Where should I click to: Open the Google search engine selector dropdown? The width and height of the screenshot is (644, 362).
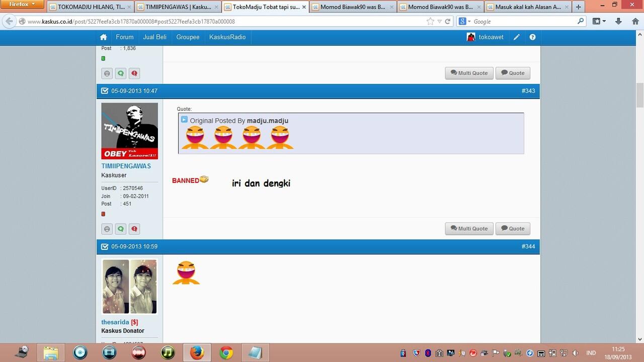click(464, 22)
